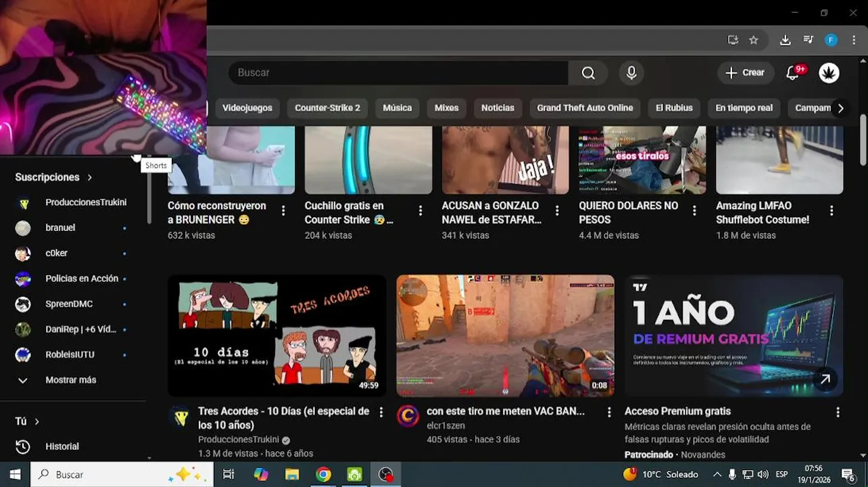The width and height of the screenshot is (868, 487).
Task: Show more chips with right arrow
Action: click(x=840, y=108)
